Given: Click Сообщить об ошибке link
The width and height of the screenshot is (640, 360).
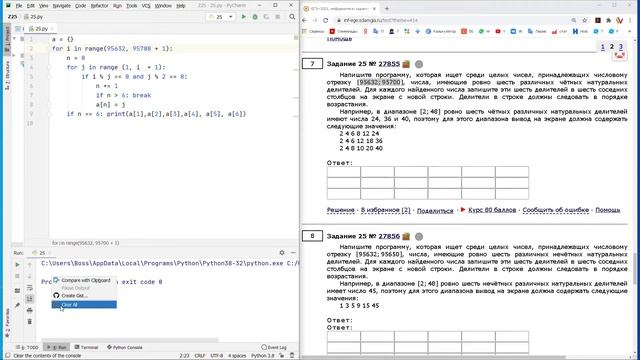Looking at the screenshot, I should 556,210.
